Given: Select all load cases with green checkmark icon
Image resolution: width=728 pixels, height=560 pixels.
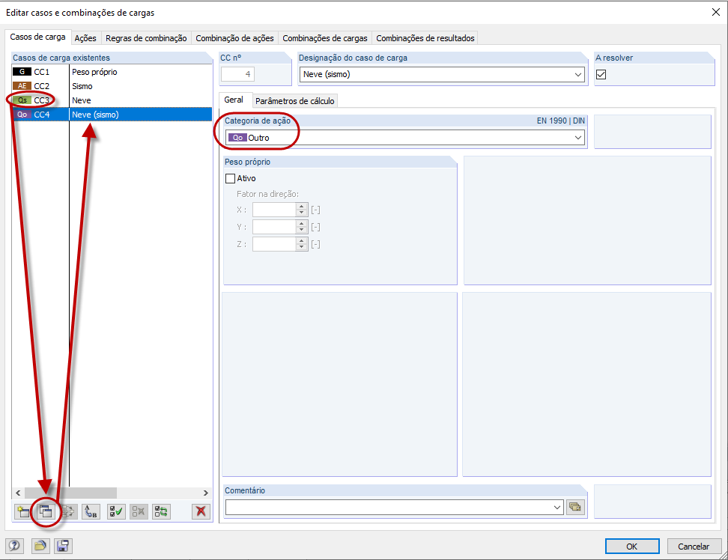Looking at the screenshot, I should click(x=116, y=512).
